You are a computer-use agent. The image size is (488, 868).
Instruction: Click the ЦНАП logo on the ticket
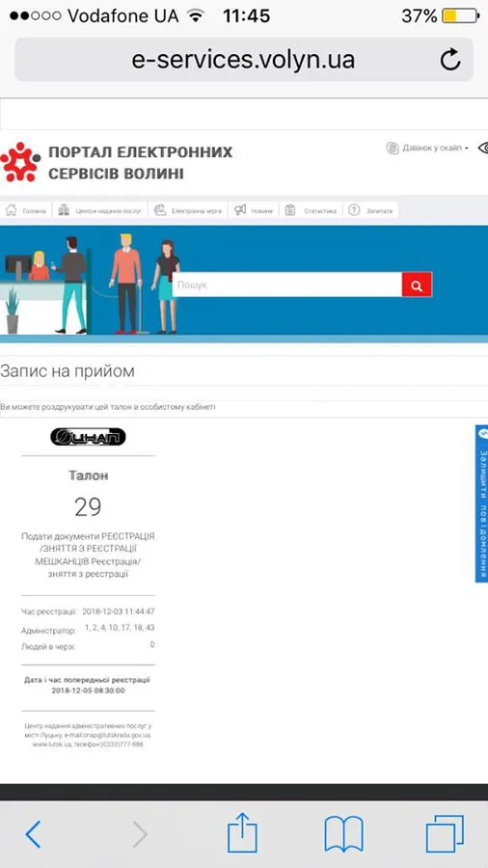pyautogui.click(x=88, y=437)
